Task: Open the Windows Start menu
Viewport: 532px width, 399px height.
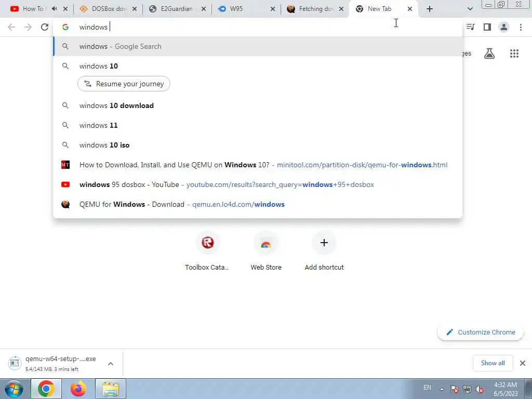Action: coord(14,389)
